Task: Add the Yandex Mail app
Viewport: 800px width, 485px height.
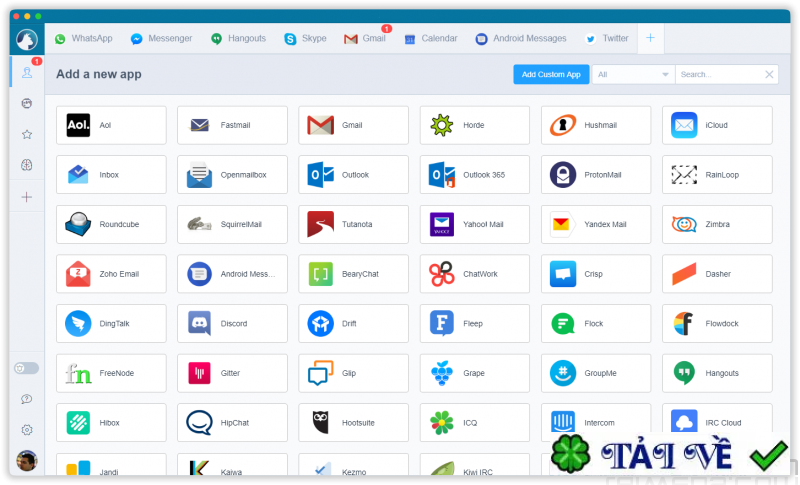Action: (596, 224)
